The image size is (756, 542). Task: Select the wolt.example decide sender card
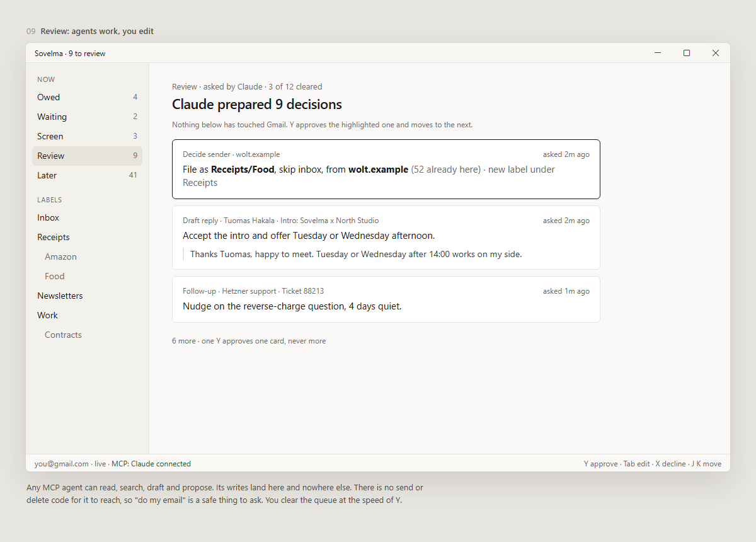pos(386,169)
